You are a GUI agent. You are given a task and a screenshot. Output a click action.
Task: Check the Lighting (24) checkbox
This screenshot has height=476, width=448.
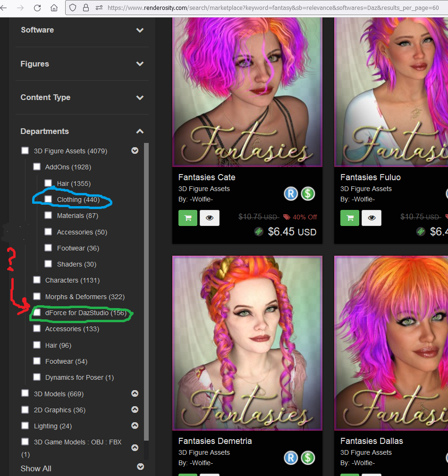pyautogui.click(x=25, y=426)
